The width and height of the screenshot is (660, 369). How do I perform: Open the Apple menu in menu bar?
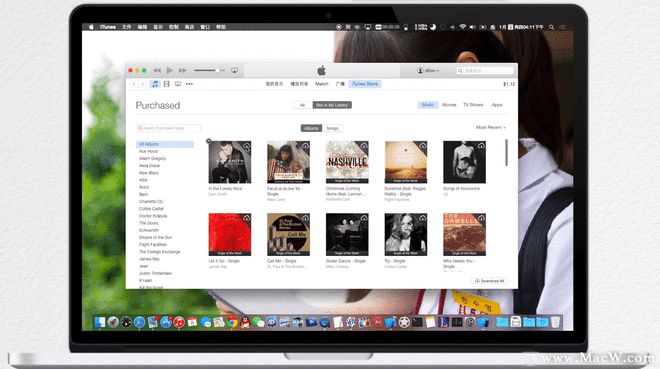tap(91, 27)
